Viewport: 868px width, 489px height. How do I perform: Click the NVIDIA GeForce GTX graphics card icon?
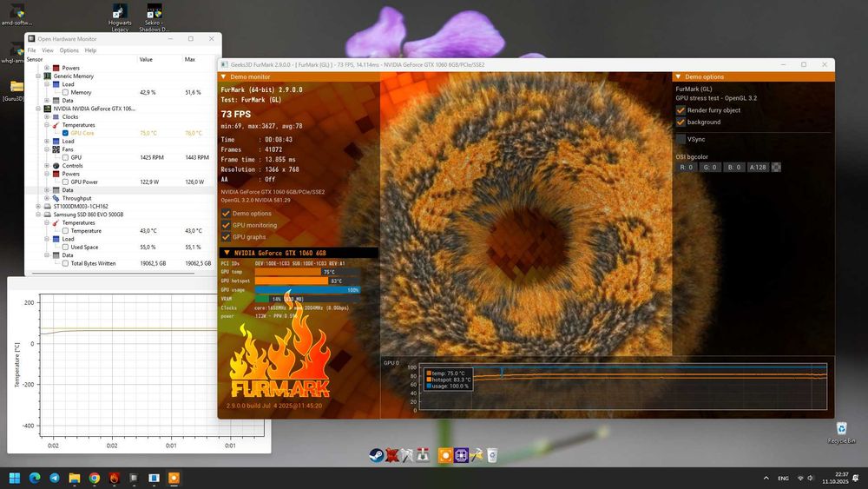pyautogui.click(x=48, y=109)
